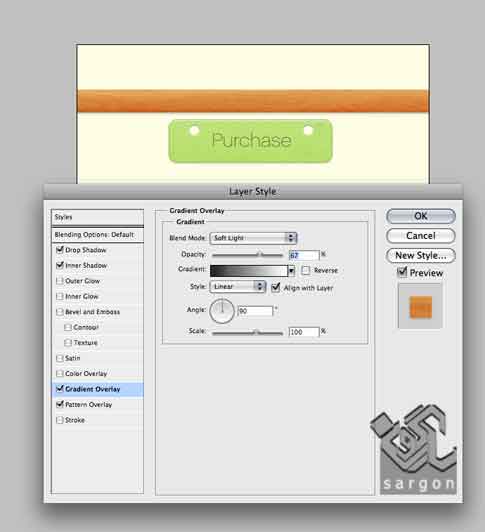Image resolution: width=485 pixels, height=532 pixels.
Task: Toggle the Reverse gradient checkbox
Action: click(306, 270)
